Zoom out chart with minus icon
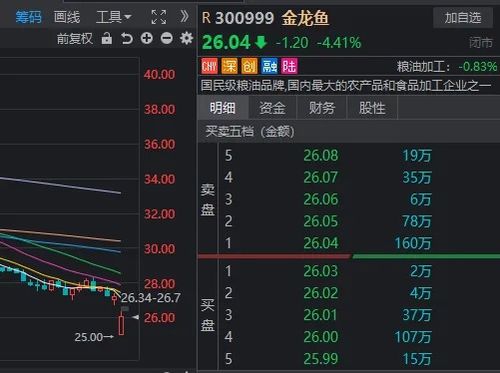This screenshot has height=373, width=500. [x=167, y=38]
